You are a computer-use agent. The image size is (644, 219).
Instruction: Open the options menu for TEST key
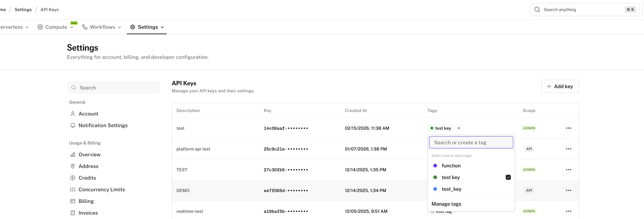569,169
